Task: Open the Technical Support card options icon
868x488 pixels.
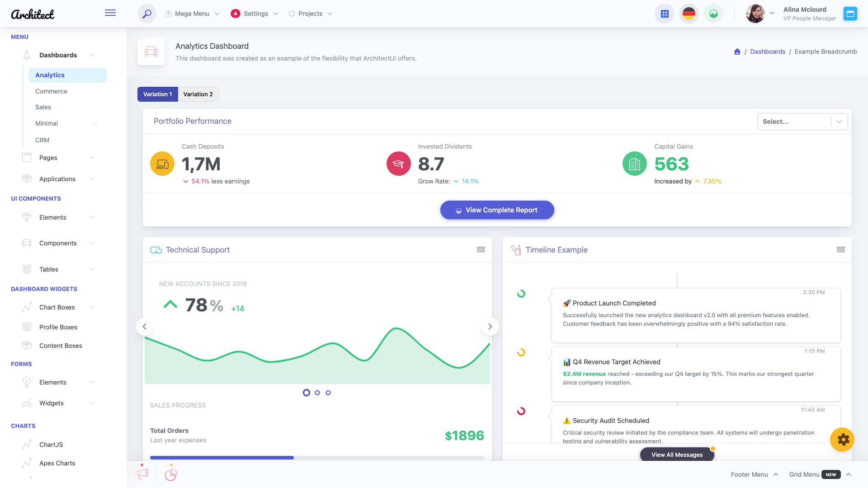Action: 481,249
